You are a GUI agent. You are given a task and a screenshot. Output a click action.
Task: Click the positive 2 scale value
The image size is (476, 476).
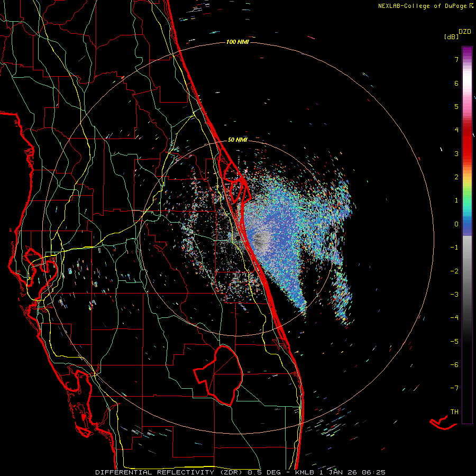pyautogui.click(x=456, y=177)
